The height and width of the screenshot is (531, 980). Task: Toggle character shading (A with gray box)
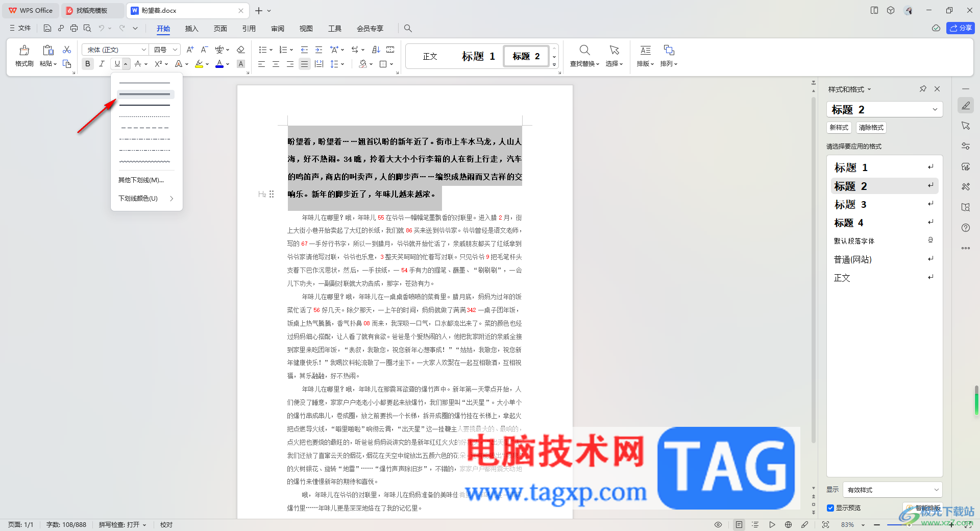coord(241,64)
